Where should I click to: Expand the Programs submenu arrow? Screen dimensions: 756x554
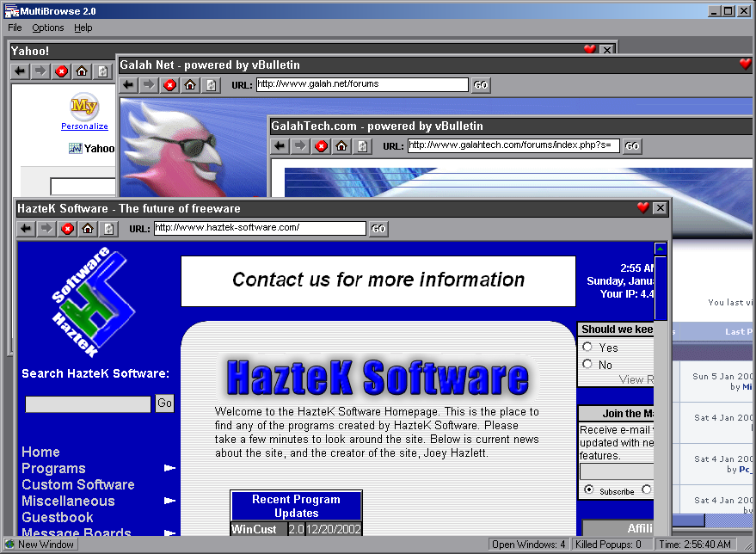point(169,469)
